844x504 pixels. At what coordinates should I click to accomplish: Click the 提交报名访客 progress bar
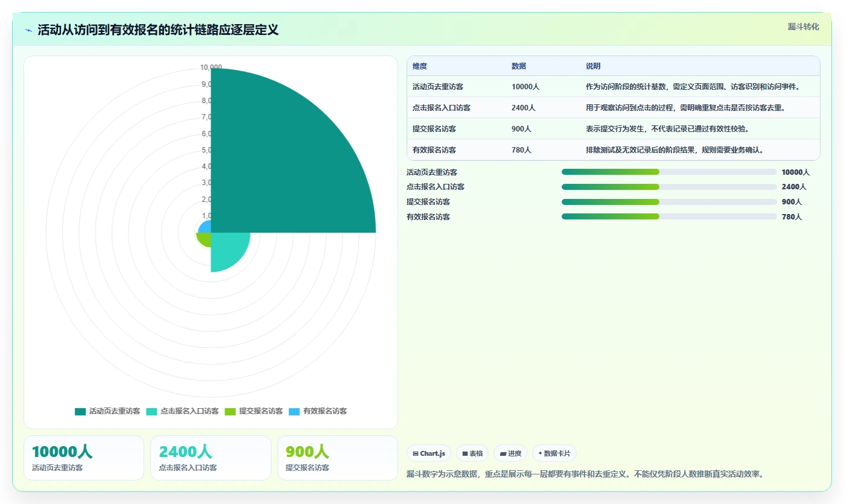coord(669,202)
